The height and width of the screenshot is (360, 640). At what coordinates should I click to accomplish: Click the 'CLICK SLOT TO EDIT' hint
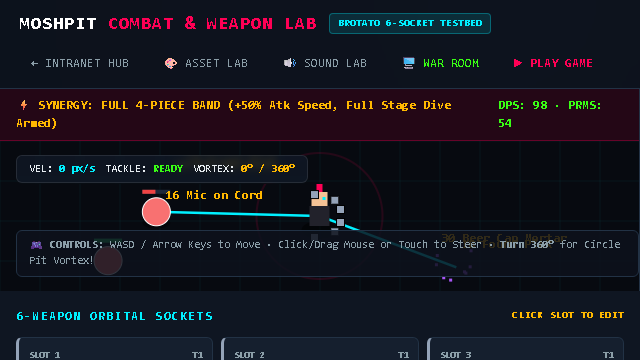coord(568,315)
